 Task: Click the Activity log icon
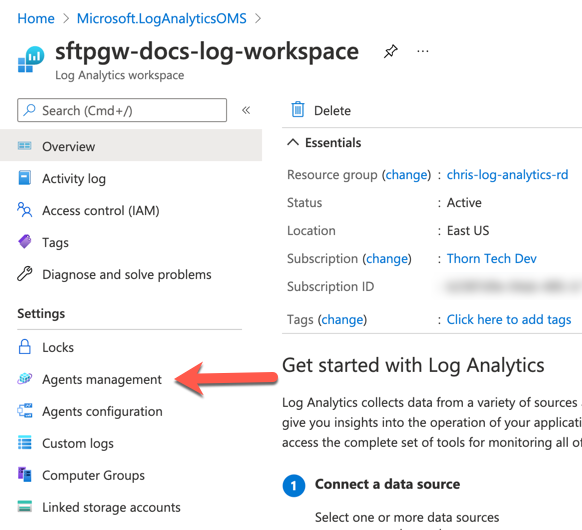(x=24, y=177)
